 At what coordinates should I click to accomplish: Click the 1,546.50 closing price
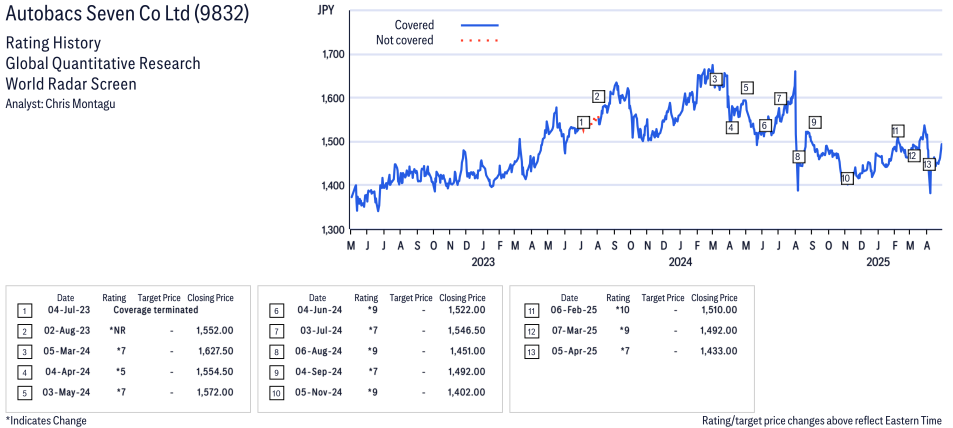pos(467,331)
